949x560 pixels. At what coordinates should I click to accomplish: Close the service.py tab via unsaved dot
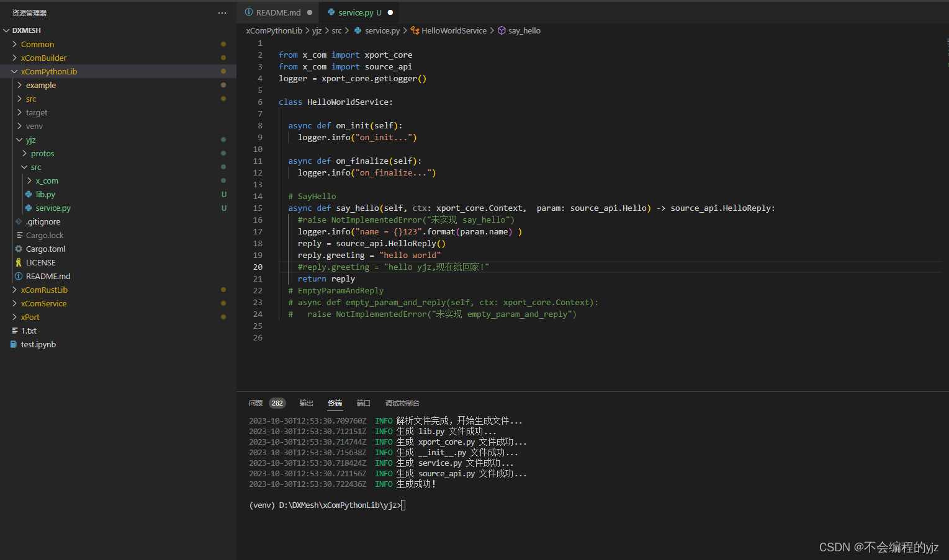(x=390, y=12)
